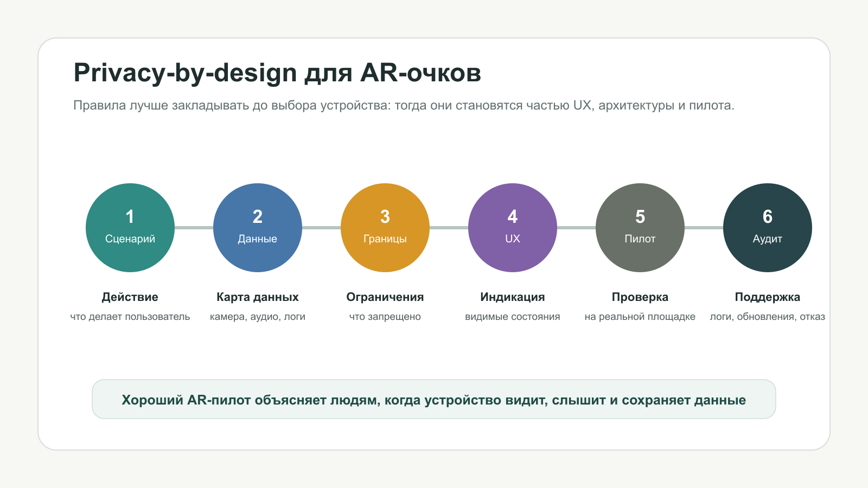
Task: Select the gray step 5 circle "Пилот"
Action: click(640, 228)
